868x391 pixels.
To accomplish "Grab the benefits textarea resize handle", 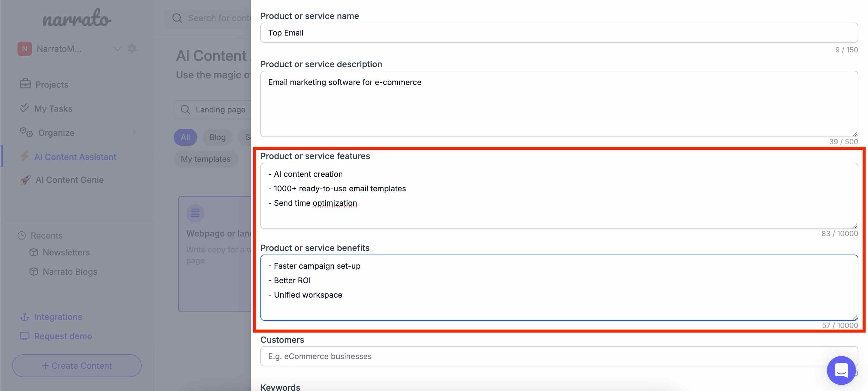I will coord(855,317).
